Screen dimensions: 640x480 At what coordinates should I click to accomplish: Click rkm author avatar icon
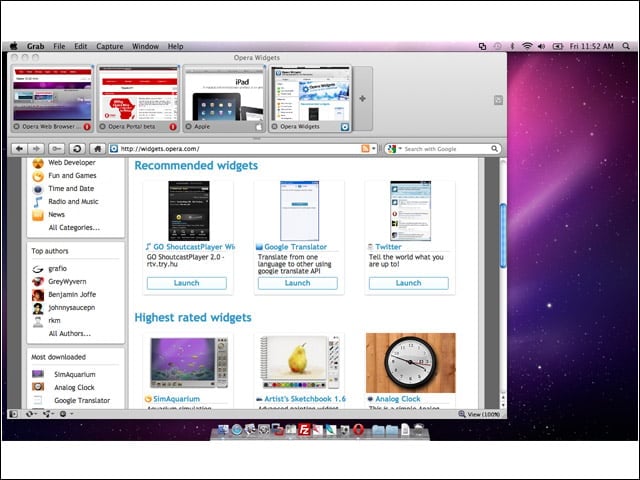pos(38,321)
